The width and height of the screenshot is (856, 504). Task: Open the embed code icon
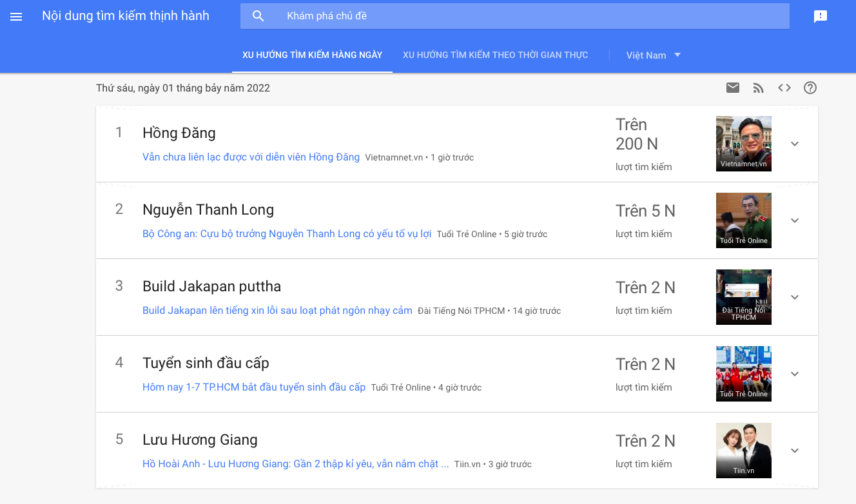(784, 88)
